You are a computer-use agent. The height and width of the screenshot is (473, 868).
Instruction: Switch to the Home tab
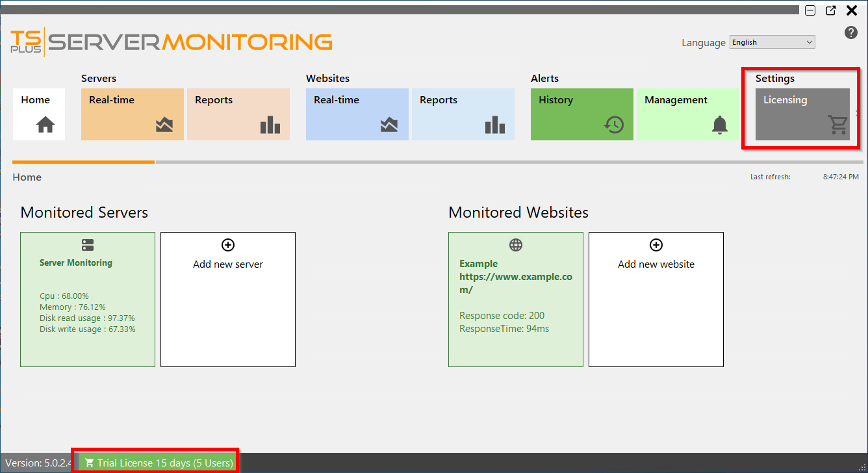point(38,114)
